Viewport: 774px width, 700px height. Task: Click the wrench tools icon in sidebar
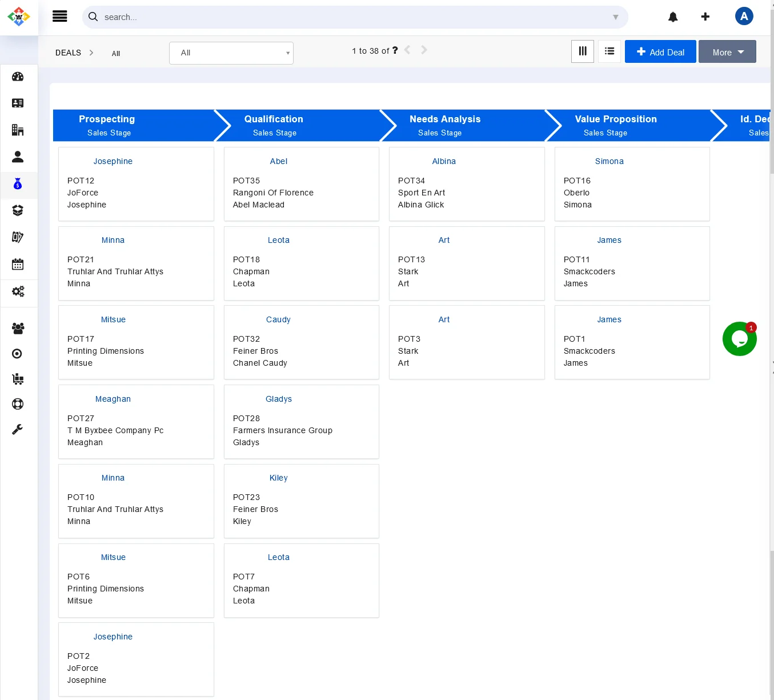tap(18, 430)
